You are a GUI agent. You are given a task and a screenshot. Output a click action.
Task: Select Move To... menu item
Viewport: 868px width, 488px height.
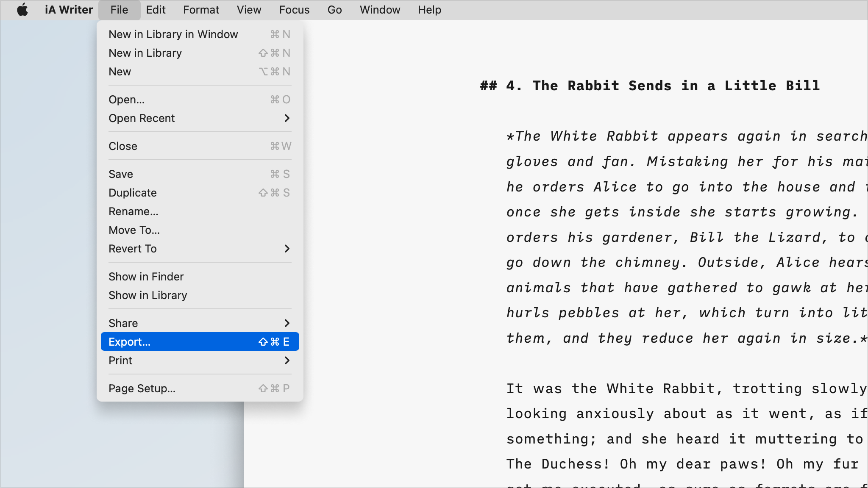pos(200,230)
